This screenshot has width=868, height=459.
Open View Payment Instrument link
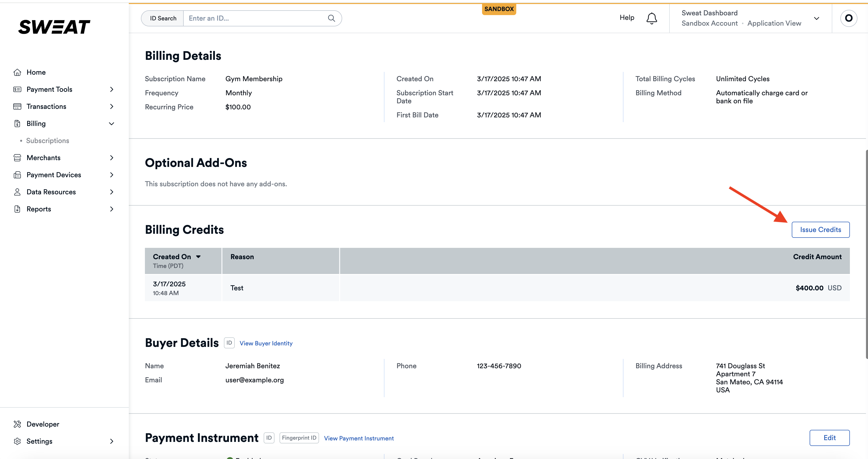pos(359,438)
